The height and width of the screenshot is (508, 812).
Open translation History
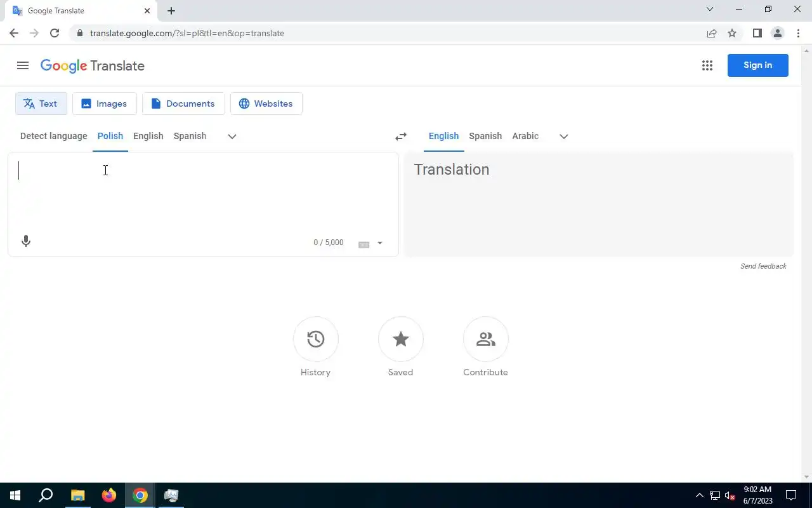click(316, 339)
